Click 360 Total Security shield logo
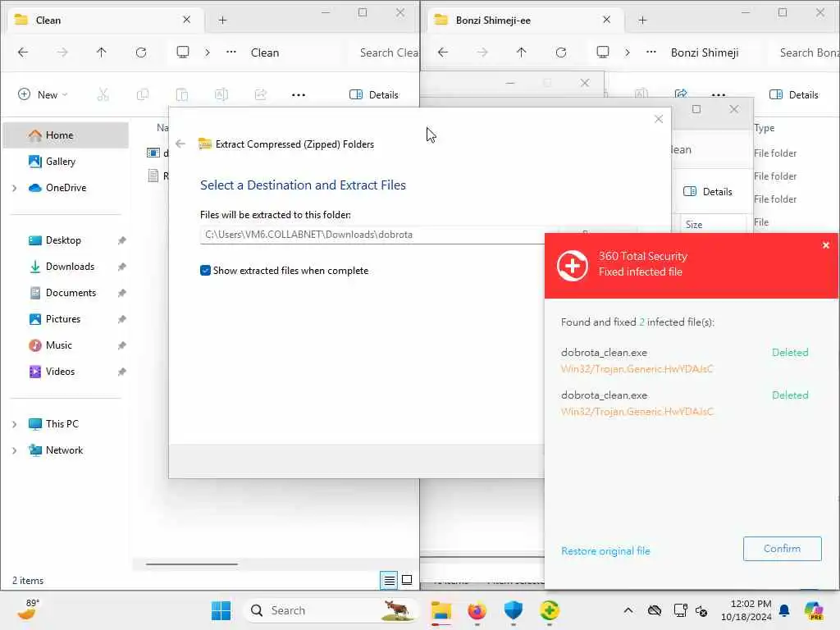This screenshot has width=840, height=630. (573, 265)
